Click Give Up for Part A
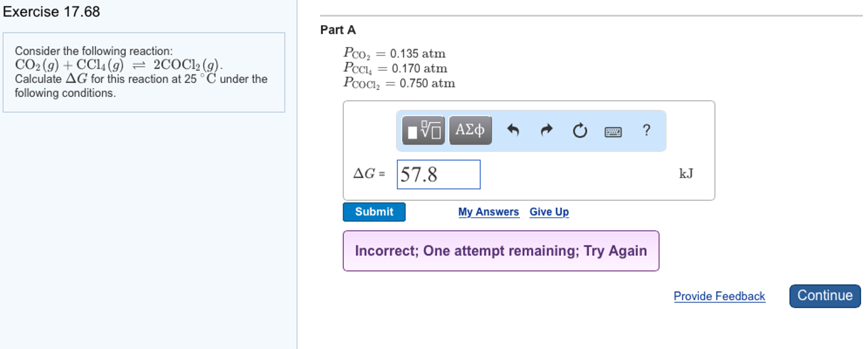This screenshot has height=349, width=868. pos(549,212)
